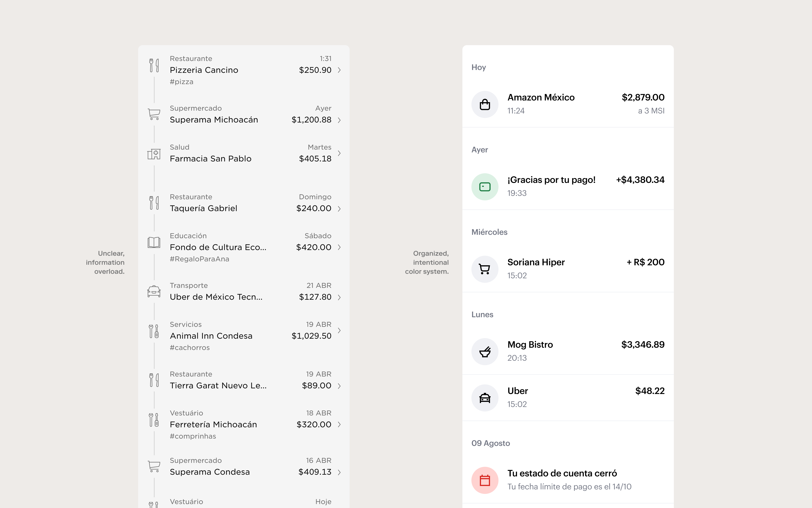The width and height of the screenshot is (812, 508).
Task: Click the $1,200.88 amount
Action: 311,120
